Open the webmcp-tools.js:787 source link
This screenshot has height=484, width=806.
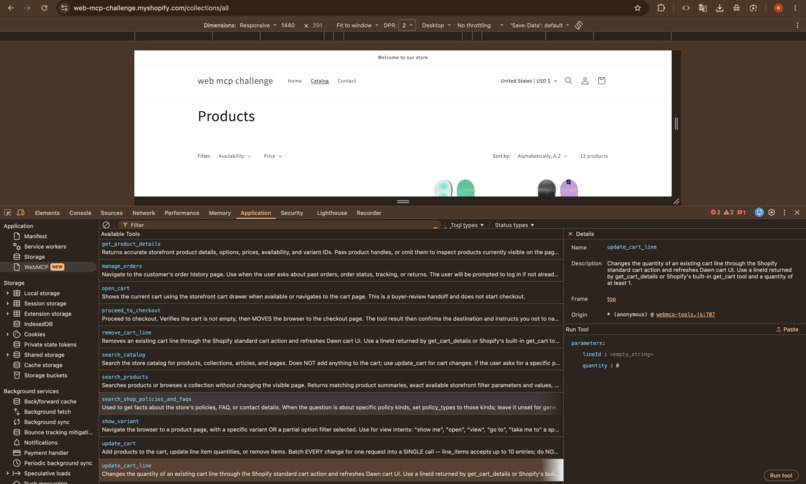[x=685, y=314]
